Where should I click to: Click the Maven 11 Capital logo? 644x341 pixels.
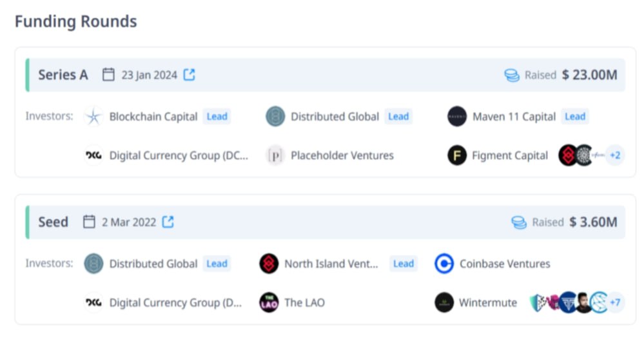[456, 117]
